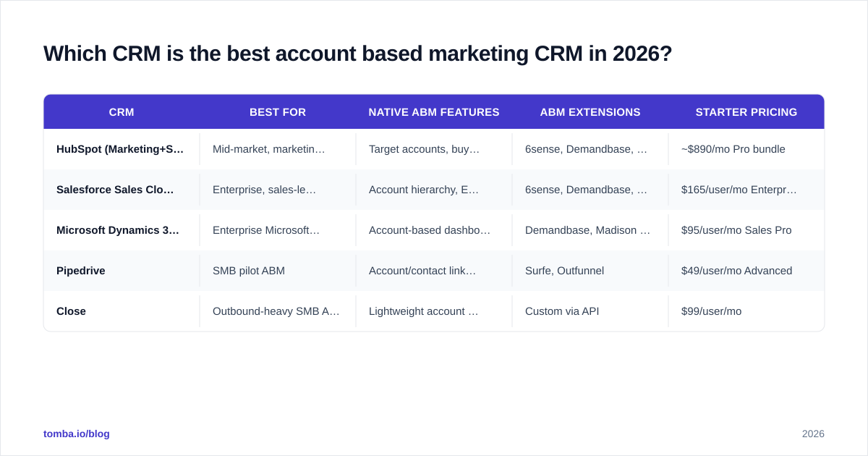The image size is (868, 456).
Task: Click the 'Enterprise Microsoft…' cell
Action: point(278,230)
